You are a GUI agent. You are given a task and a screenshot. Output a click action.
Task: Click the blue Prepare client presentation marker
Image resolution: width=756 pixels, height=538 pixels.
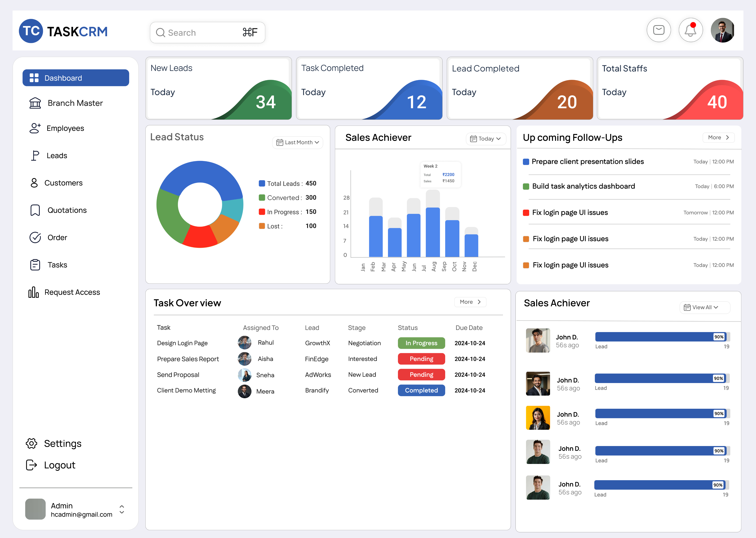[x=526, y=162]
